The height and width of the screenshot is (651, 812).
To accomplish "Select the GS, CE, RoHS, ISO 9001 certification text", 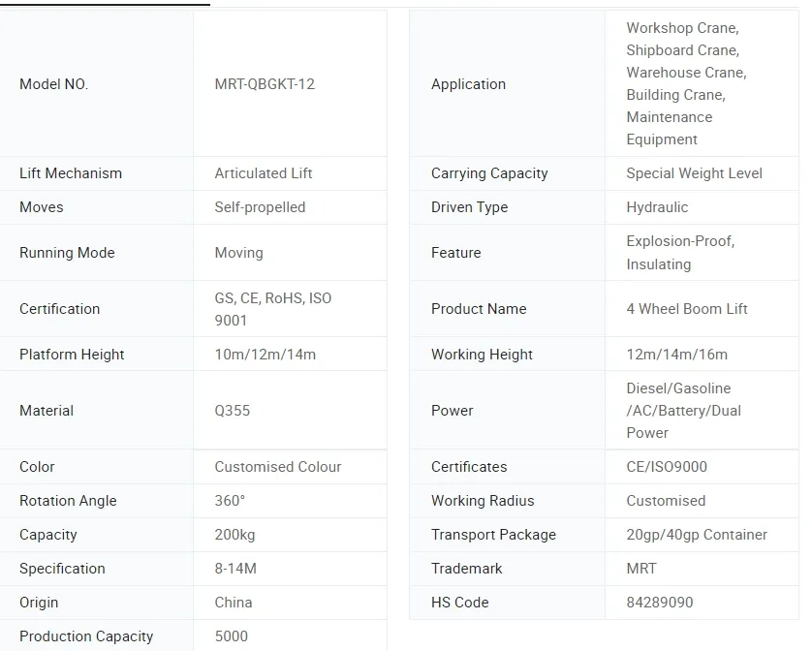I will coord(273,309).
